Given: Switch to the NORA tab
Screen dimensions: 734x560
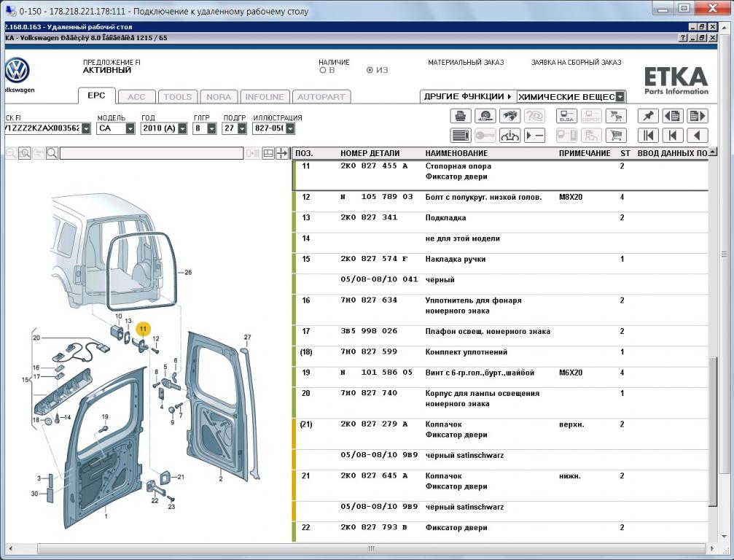Looking at the screenshot, I should [219, 97].
